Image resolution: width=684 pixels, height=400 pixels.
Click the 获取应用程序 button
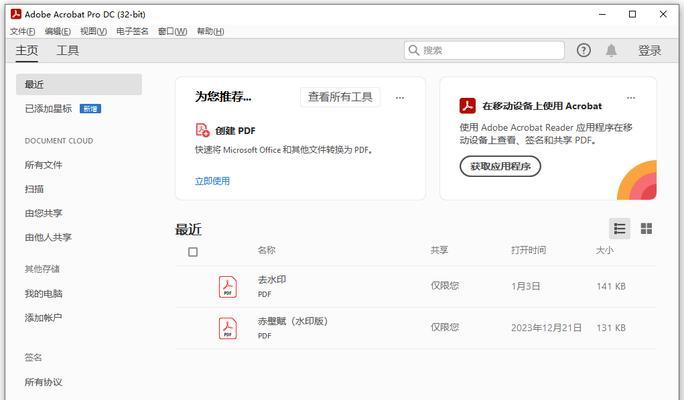point(500,166)
